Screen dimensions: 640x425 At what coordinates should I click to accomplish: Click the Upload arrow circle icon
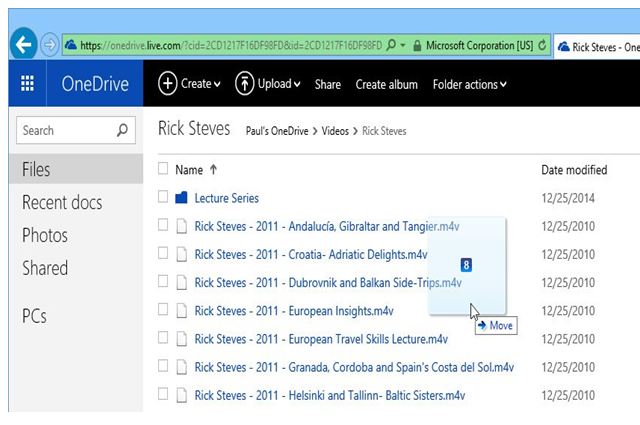(245, 84)
